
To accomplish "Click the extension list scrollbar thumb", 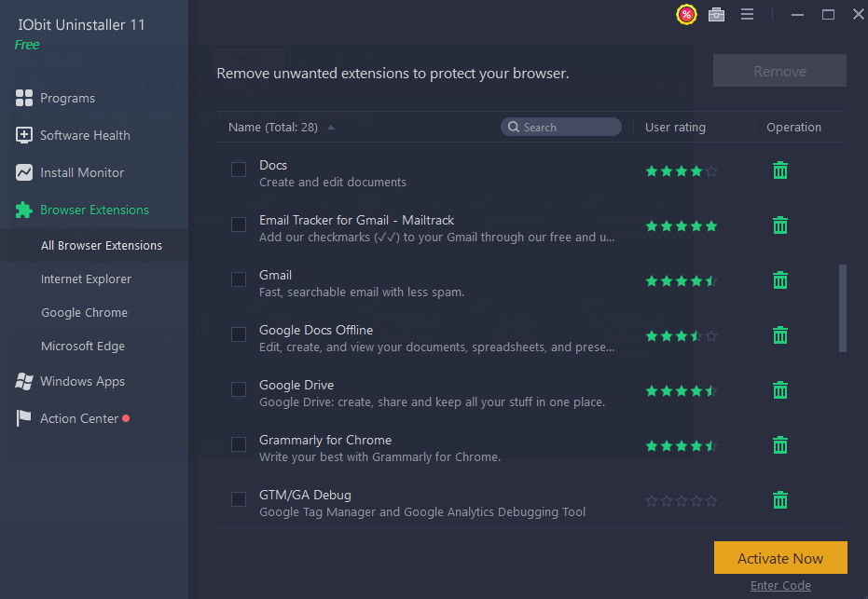I will click(843, 308).
